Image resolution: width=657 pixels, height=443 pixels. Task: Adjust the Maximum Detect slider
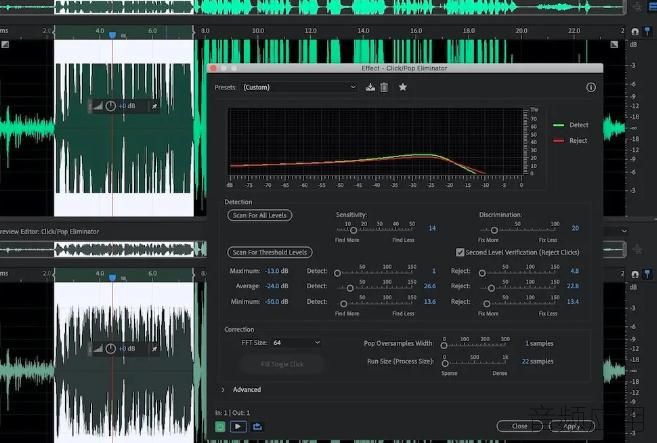(337, 273)
